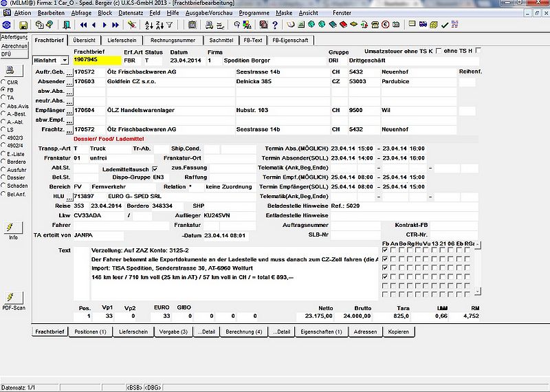The width and height of the screenshot is (550, 392).
Task: Select the CMR radio button
Action: (x=3, y=82)
